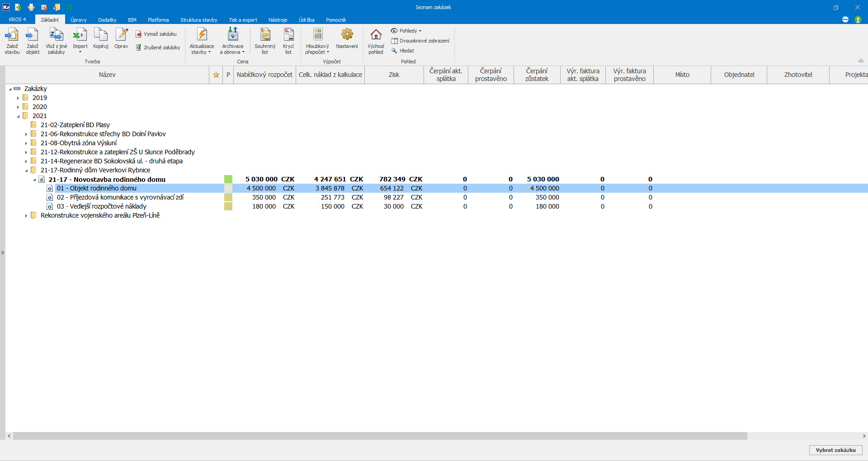The height and width of the screenshot is (461, 868).
Task: Toggle Dvouoknové zobrazení view
Action: pos(420,41)
